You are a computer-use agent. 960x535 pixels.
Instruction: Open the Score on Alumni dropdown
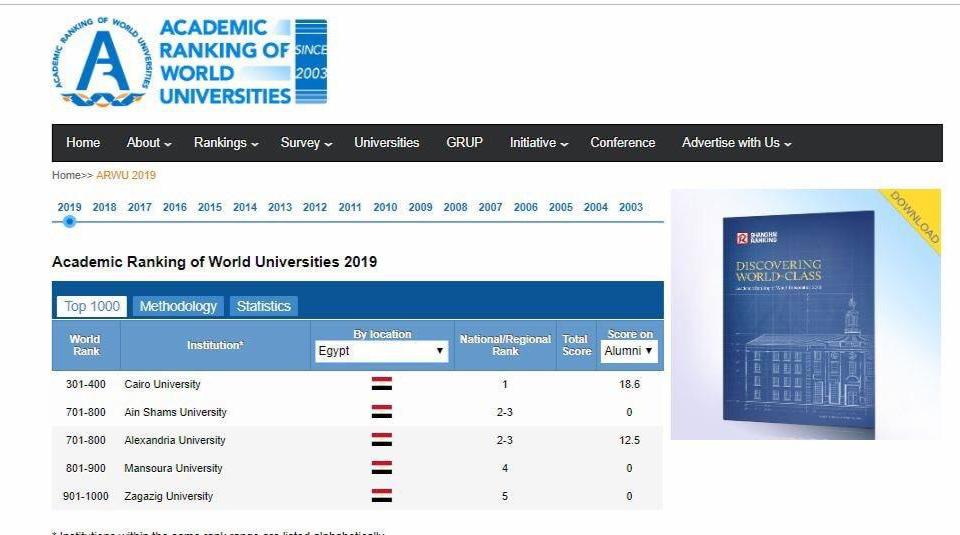[629, 351]
